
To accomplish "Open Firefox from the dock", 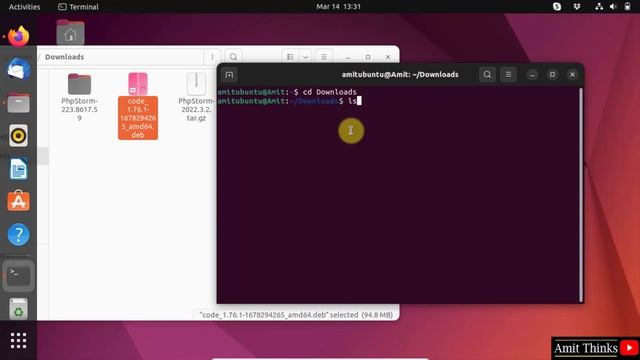I will point(18,36).
